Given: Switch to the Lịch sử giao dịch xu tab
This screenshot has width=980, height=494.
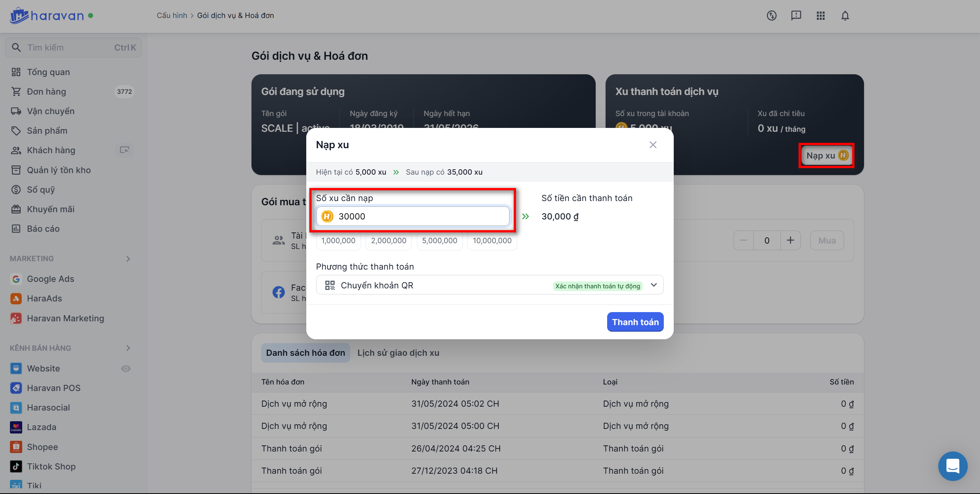Looking at the screenshot, I should point(398,353).
